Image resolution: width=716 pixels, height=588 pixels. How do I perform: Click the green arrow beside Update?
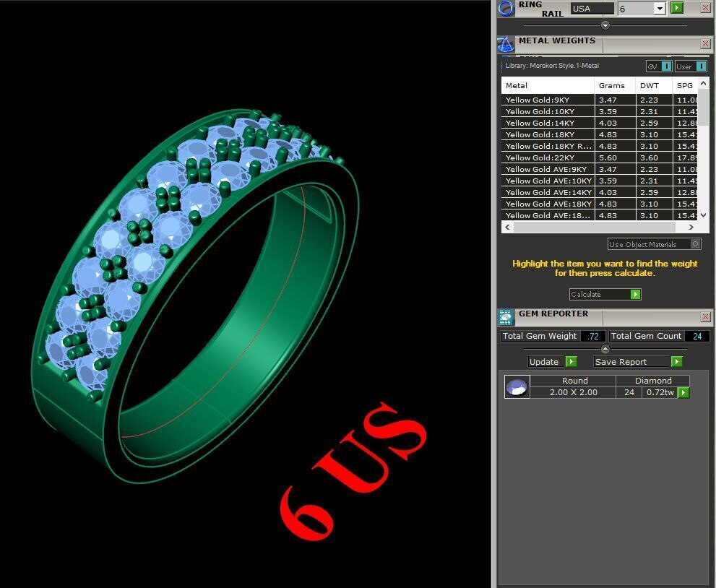(571, 362)
